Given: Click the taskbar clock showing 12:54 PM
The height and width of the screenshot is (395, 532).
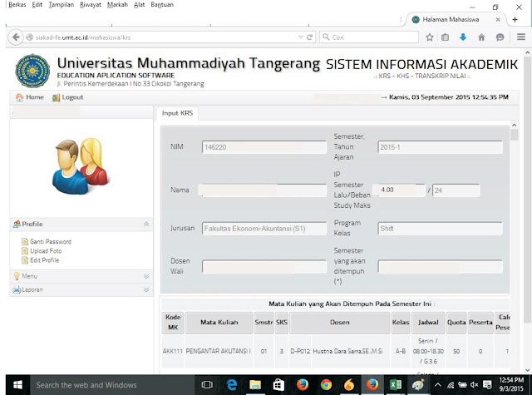Looking at the screenshot, I should click(511, 384).
